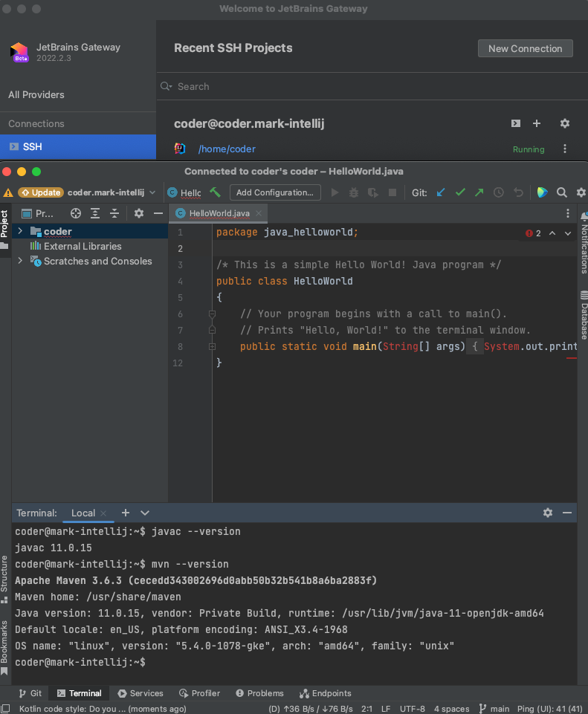Go to next highlighted error arrow
588x714 pixels.
(x=568, y=233)
